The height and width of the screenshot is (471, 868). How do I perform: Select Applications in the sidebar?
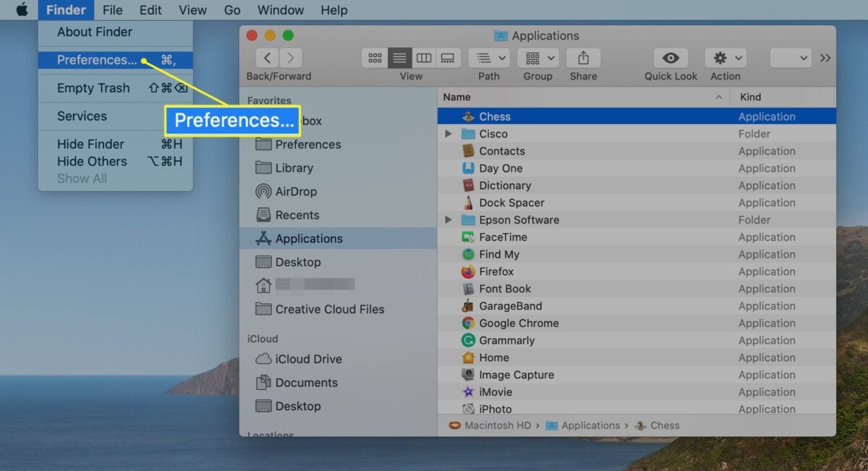click(x=338, y=239)
